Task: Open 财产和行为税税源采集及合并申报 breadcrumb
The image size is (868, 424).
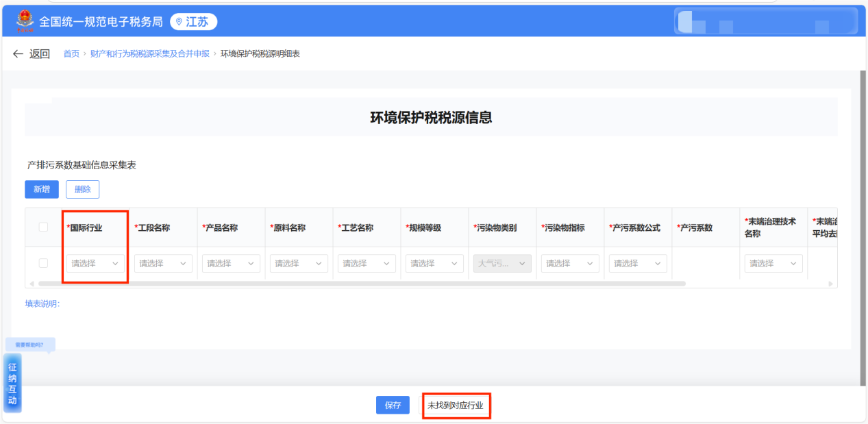Action: [x=149, y=54]
